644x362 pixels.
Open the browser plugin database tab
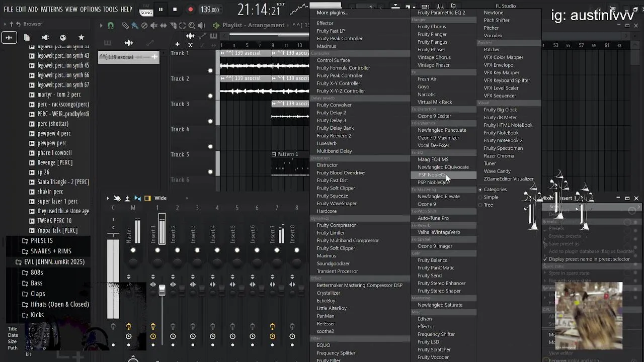[x=45, y=38]
